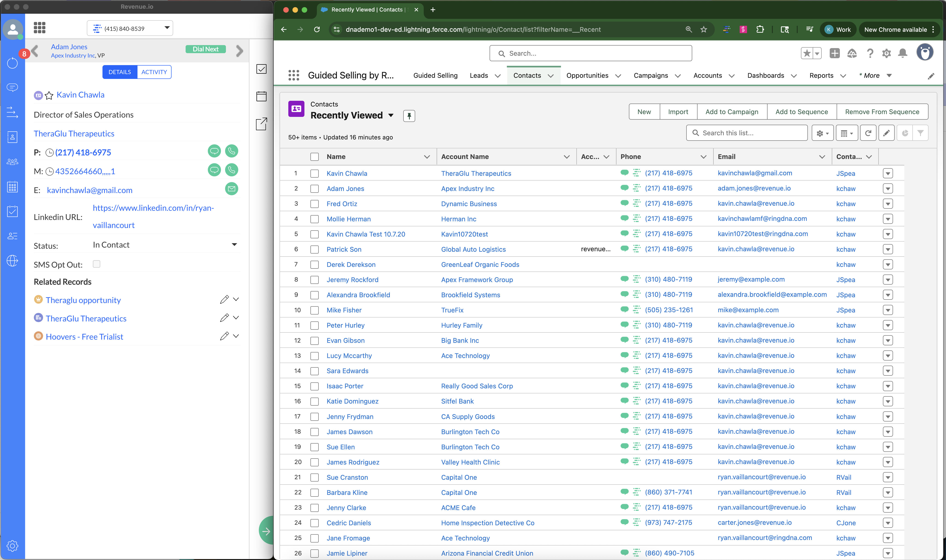Toggle the SMS Opt Out checkbox
Screen dimensions: 946x560
click(97, 264)
